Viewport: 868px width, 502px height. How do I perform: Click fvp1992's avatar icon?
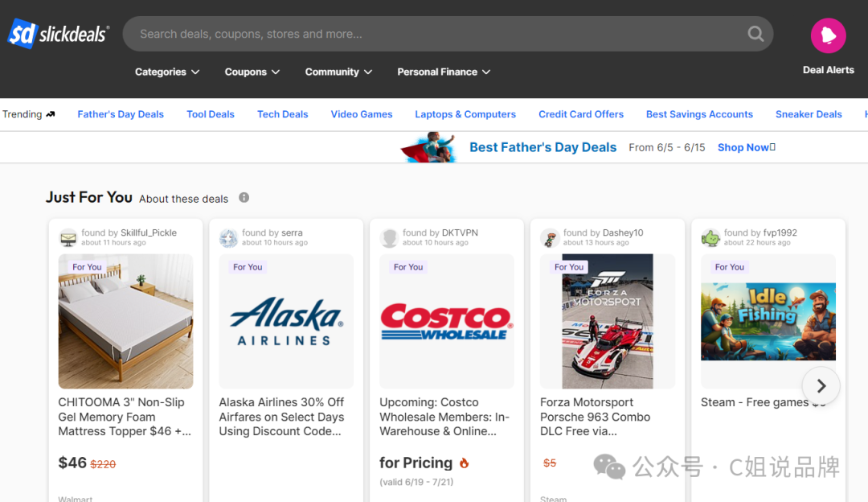tap(710, 238)
